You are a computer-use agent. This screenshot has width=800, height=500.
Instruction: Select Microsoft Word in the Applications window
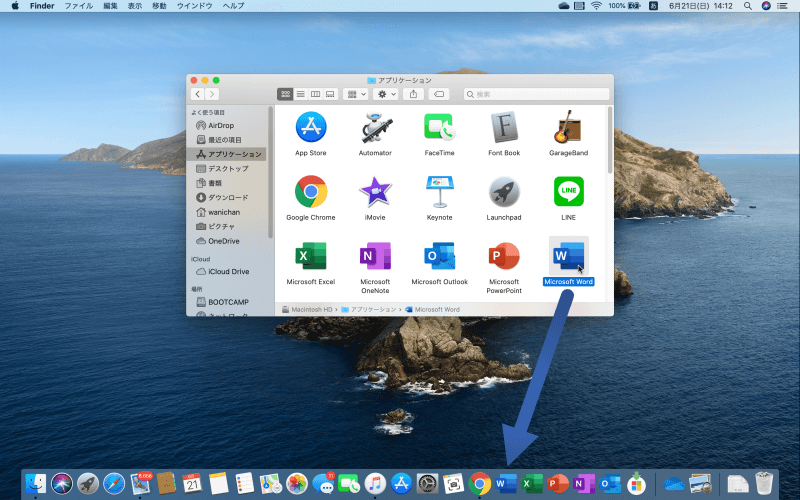[x=568, y=256]
